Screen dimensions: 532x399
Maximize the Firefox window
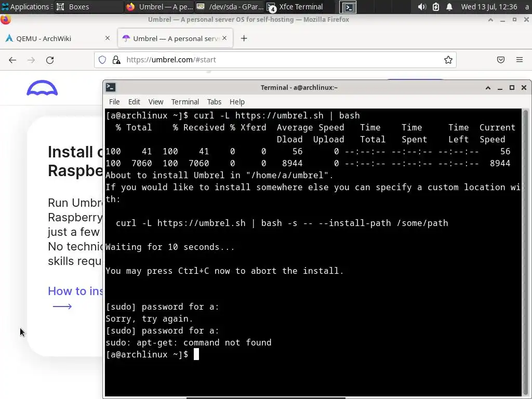(514, 20)
